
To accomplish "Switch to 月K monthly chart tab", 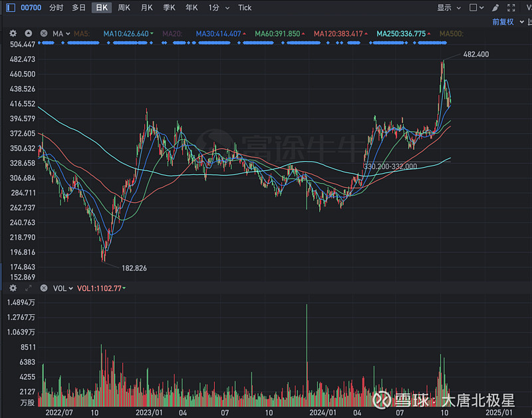I will point(146,7).
